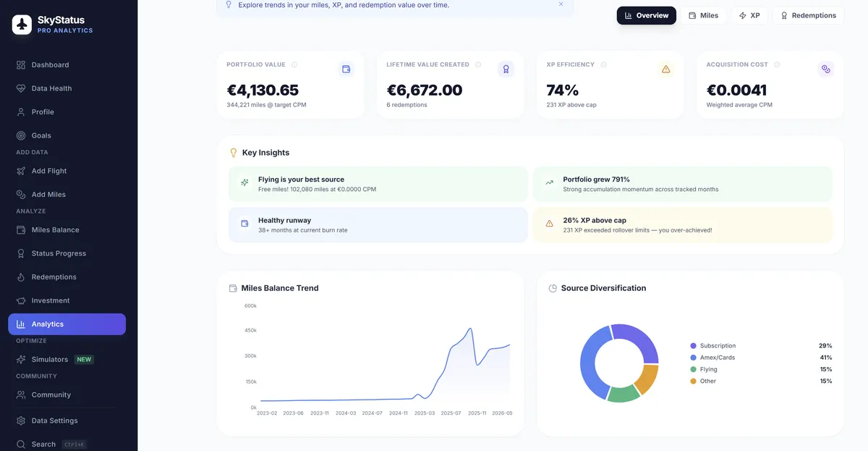
Task: Click the lightbulb icon next to Key Insights
Action: pos(233,152)
